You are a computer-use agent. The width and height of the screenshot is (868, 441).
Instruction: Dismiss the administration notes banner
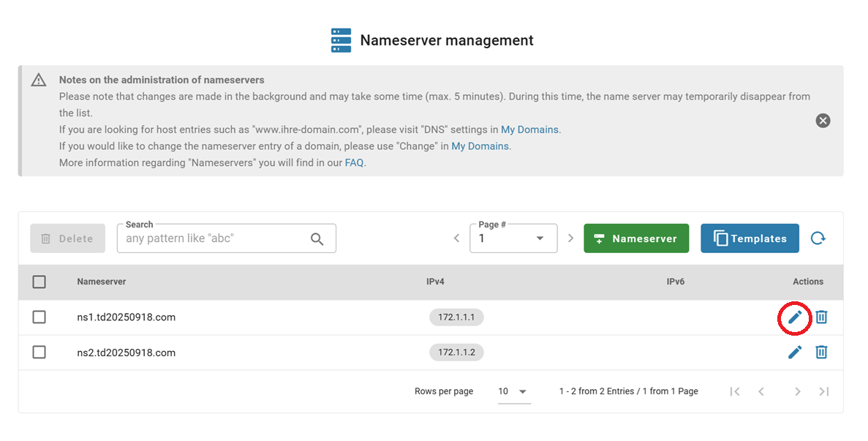(x=823, y=121)
